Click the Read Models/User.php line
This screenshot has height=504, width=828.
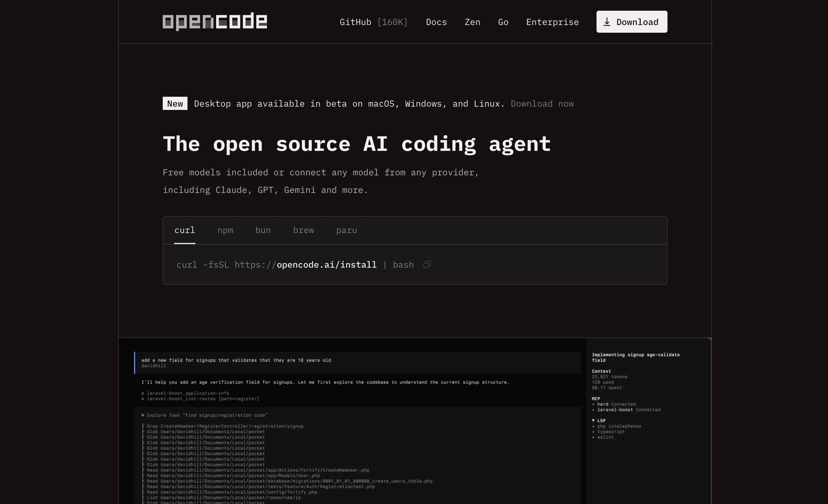tap(233, 475)
